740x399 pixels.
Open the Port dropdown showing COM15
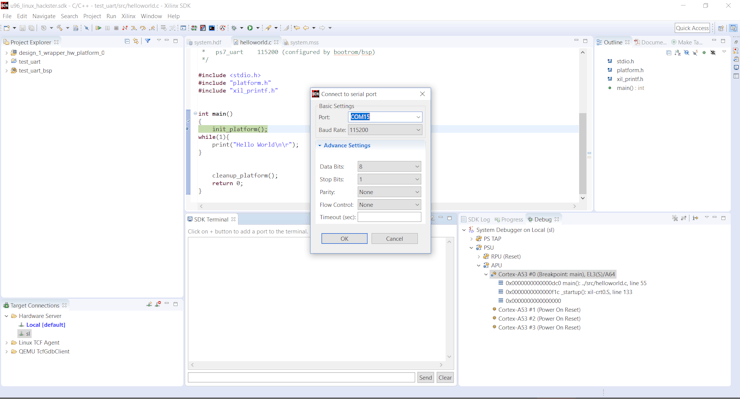pyautogui.click(x=418, y=117)
